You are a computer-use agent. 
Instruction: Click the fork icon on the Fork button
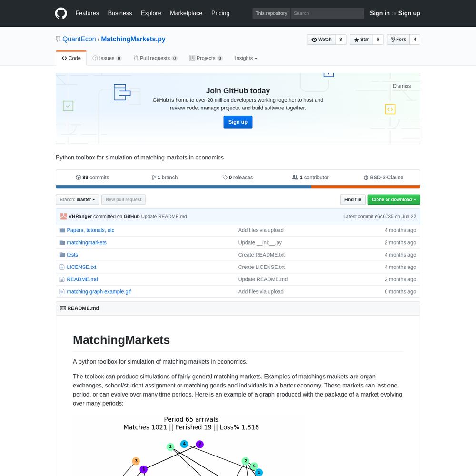pyautogui.click(x=393, y=40)
